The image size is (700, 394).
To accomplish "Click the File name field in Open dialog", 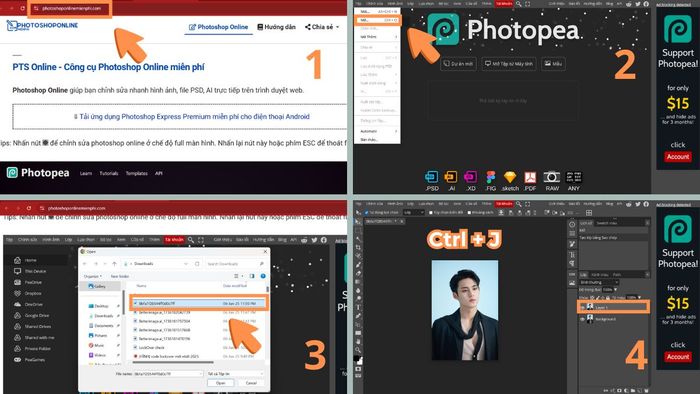I will pyautogui.click(x=169, y=373).
